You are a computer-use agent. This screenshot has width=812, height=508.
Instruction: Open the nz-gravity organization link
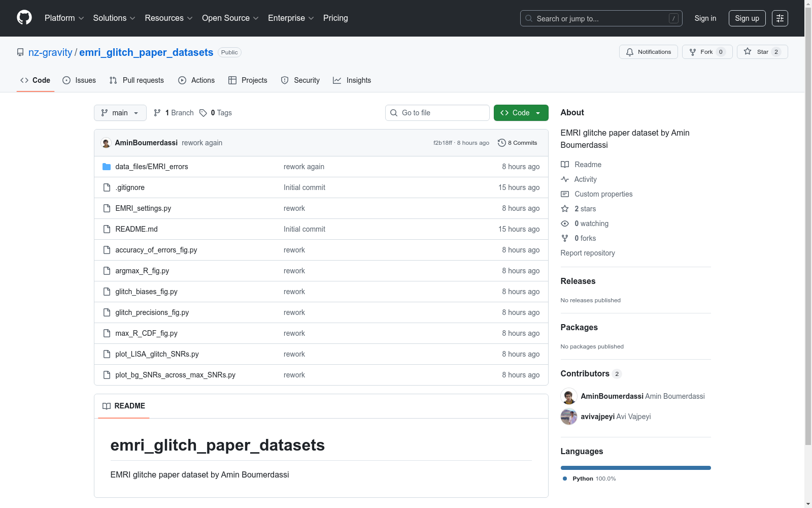pyautogui.click(x=50, y=52)
